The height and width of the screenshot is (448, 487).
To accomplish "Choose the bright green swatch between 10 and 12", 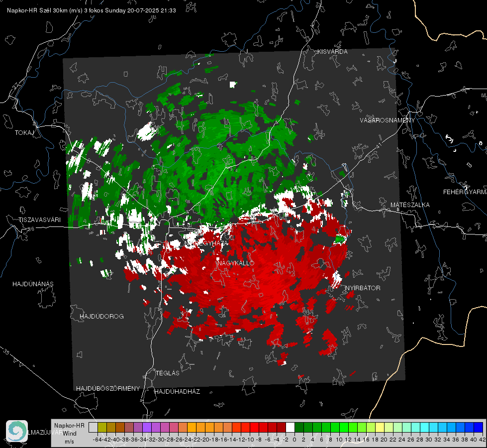I will pyautogui.click(x=344, y=428).
